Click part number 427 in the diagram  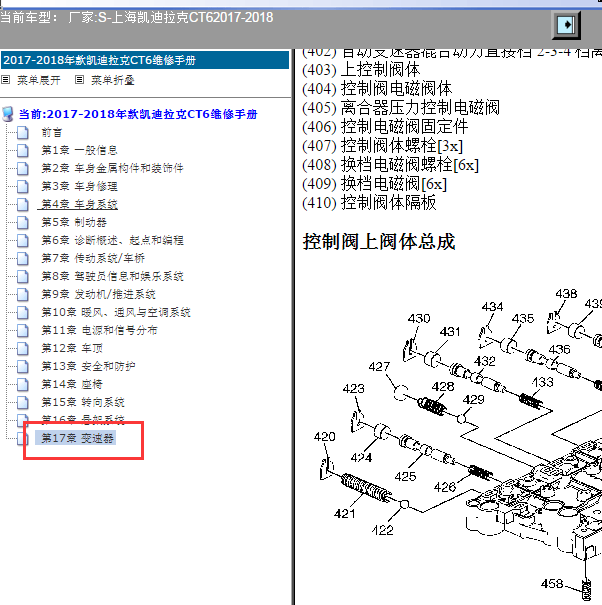point(379,366)
